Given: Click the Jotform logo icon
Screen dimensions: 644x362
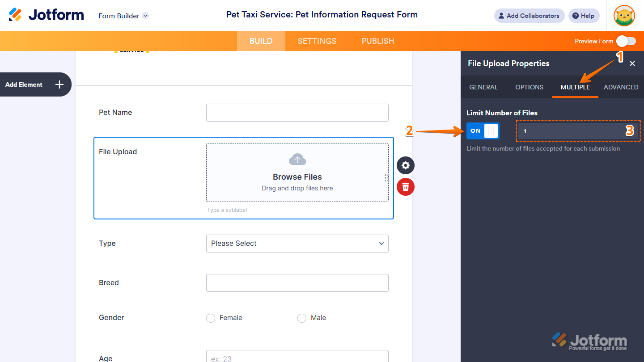Looking at the screenshot, I should (15, 15).
